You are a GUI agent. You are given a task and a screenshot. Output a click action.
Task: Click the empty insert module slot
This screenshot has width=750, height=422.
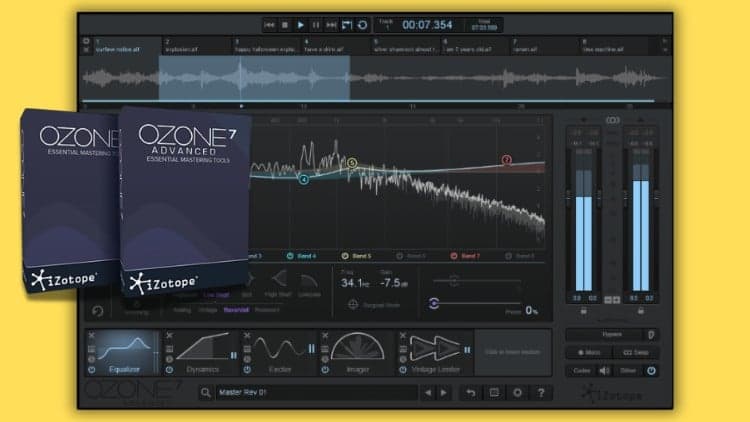tap(512, 352)
